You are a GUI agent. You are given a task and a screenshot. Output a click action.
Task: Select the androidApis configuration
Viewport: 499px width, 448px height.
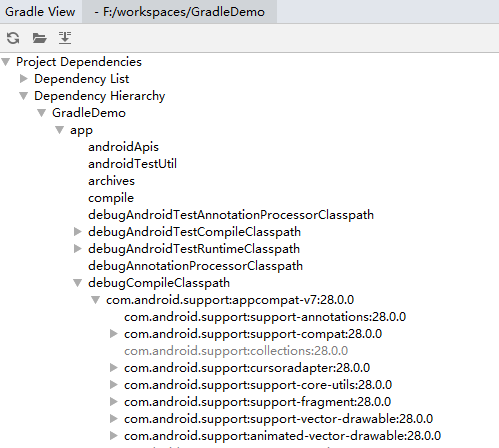tap(123, 147)
